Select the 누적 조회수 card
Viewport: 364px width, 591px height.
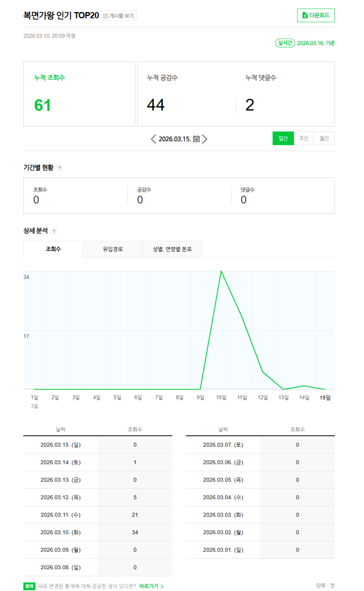point(79,94)
